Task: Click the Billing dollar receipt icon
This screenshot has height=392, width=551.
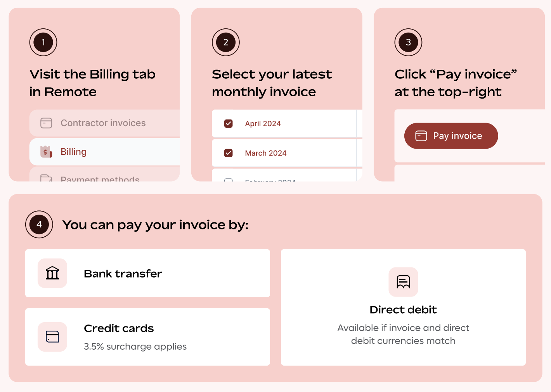Action: pyautogui.click(x=46, y=152)
